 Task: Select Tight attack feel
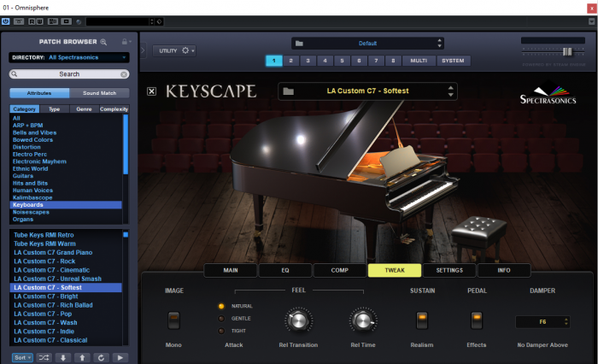[x=221, y=331]
